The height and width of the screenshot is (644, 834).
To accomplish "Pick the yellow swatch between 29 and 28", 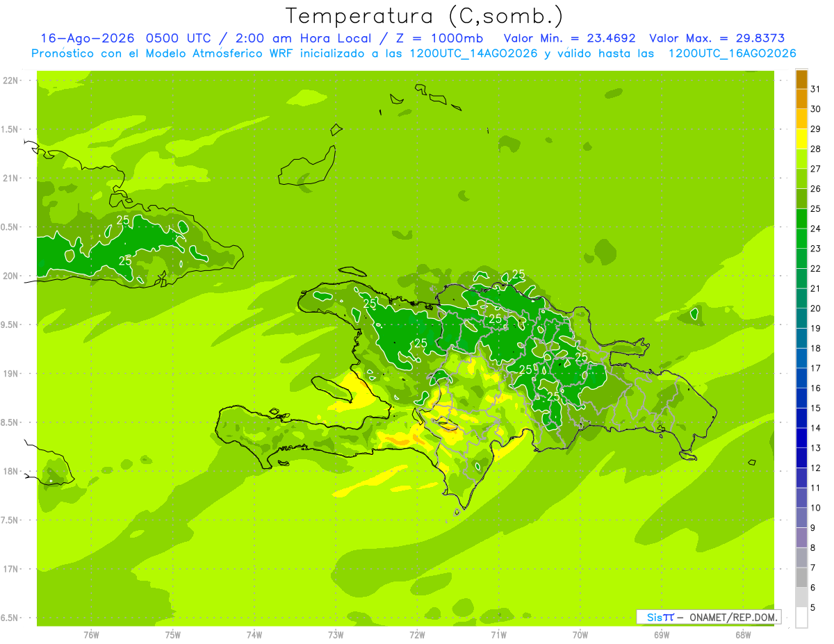I will pyautogui.click(x=801, y=139).
